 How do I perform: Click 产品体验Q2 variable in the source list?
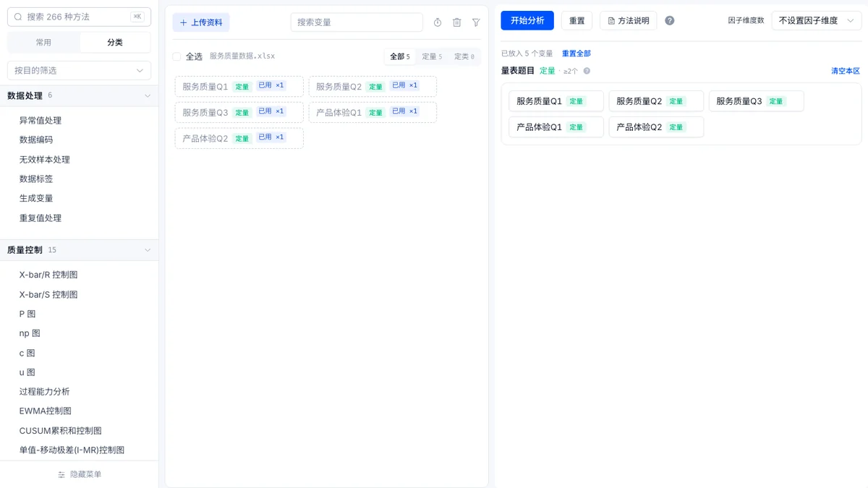(239, 138)
